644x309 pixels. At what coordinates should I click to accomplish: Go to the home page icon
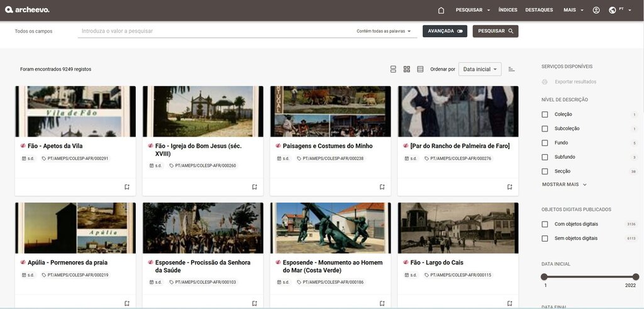coord(441,10)
